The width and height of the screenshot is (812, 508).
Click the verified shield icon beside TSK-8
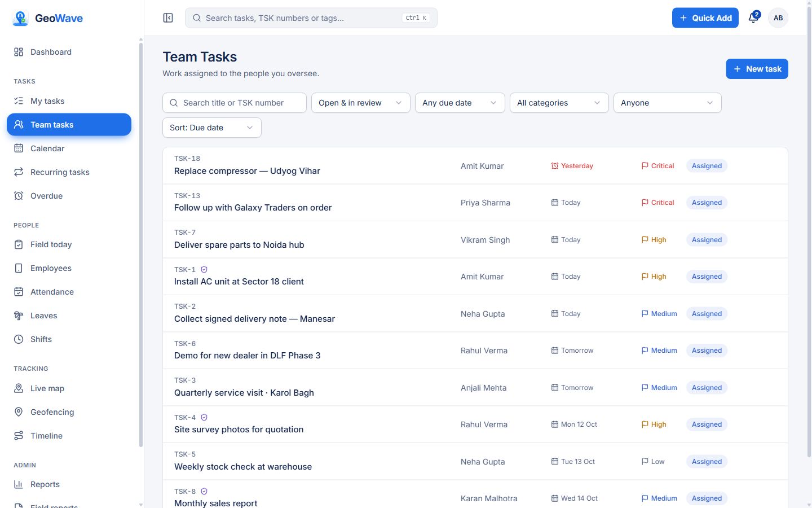[204, 492]
